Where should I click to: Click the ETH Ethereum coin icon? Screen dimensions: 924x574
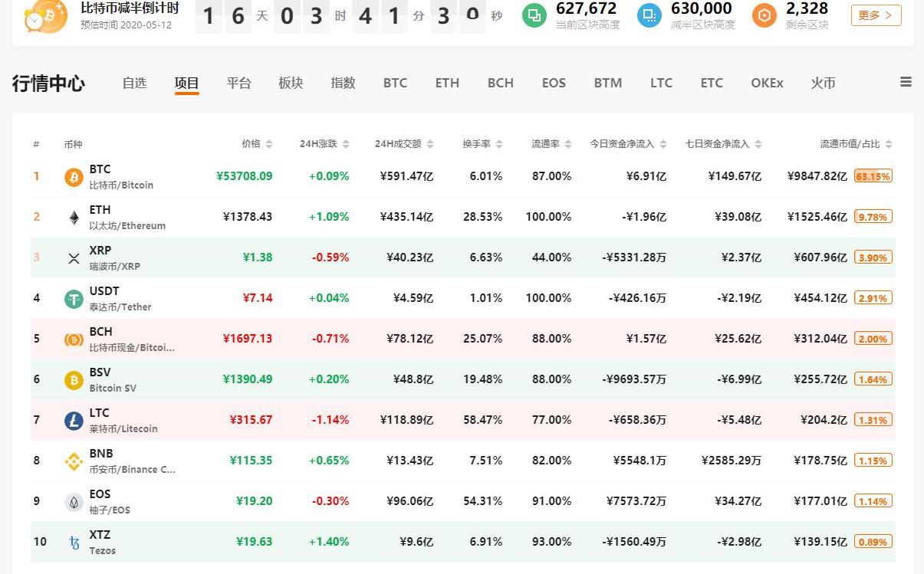point(74,218)
